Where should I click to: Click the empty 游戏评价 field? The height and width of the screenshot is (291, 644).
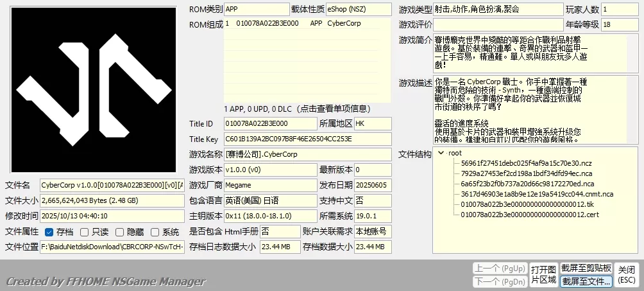click(x=498, y=24)
